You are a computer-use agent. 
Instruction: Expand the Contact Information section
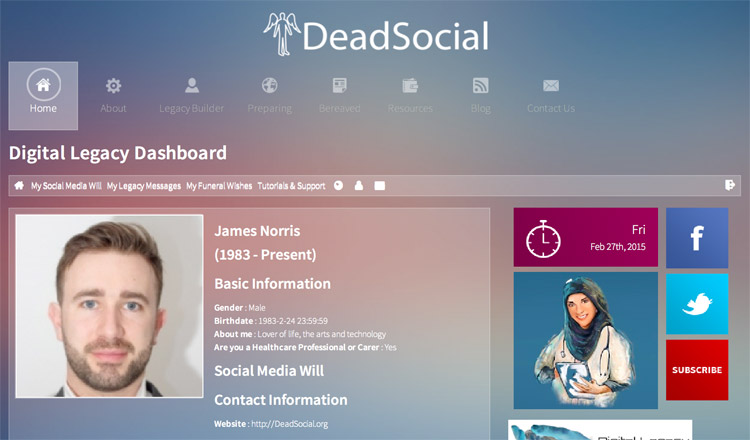click(x=281, y=400)
